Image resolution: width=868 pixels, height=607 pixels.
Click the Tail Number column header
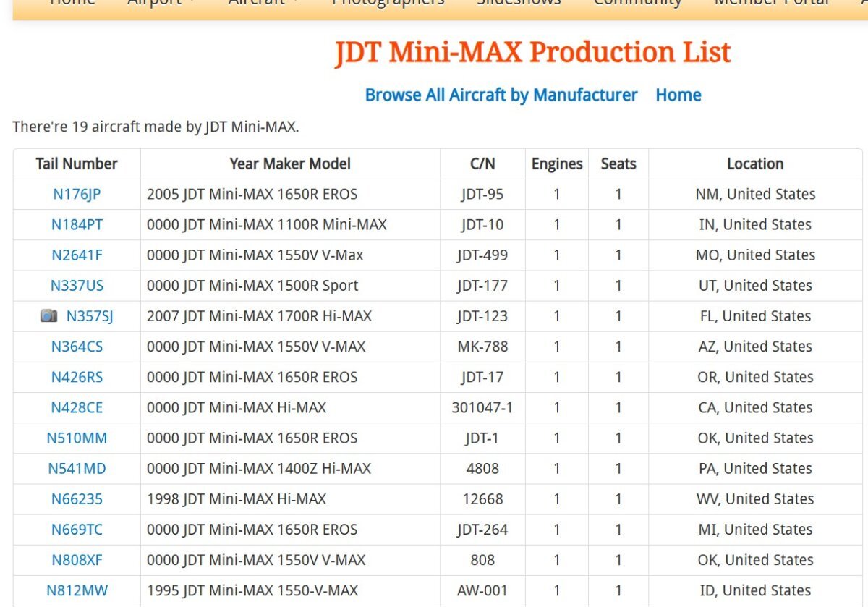point(77,164)
